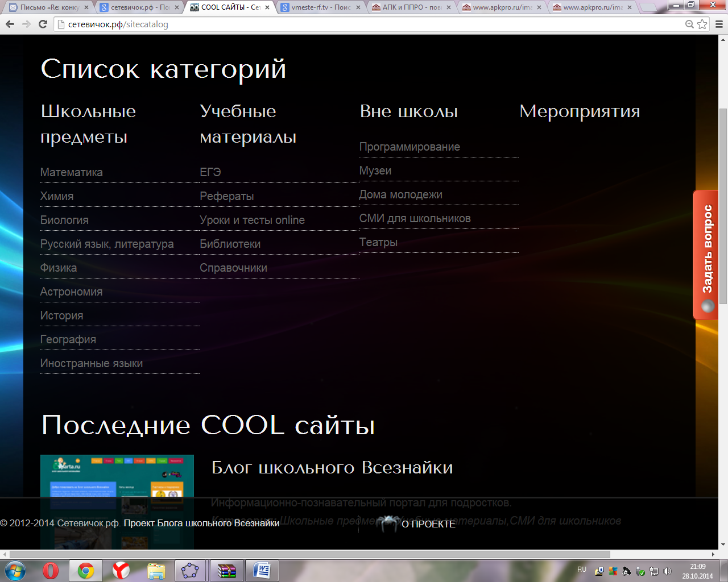Go back using the browser back arrow
The image size is (728, 582).
[10, 24]
